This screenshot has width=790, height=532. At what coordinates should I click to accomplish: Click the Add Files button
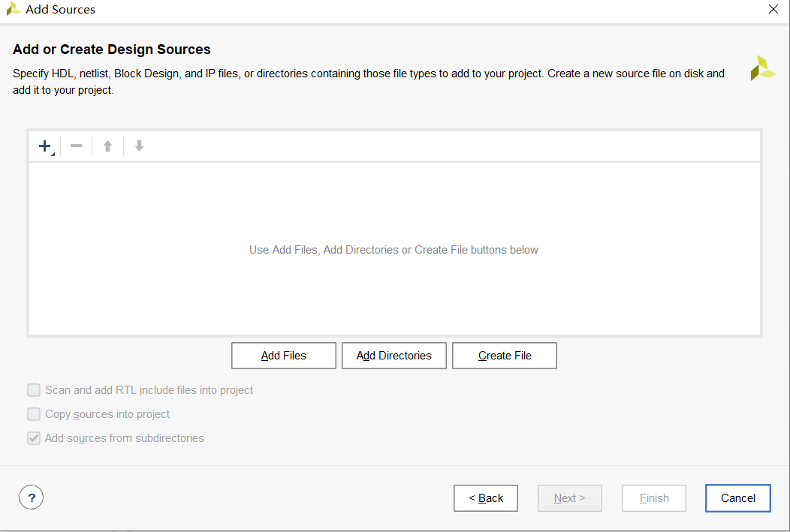pyautogui.click(x=284, y=356)
